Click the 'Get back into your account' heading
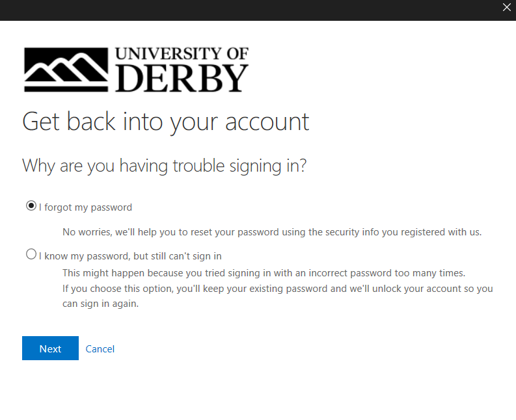The image size is (516, 420). point(165,122)
